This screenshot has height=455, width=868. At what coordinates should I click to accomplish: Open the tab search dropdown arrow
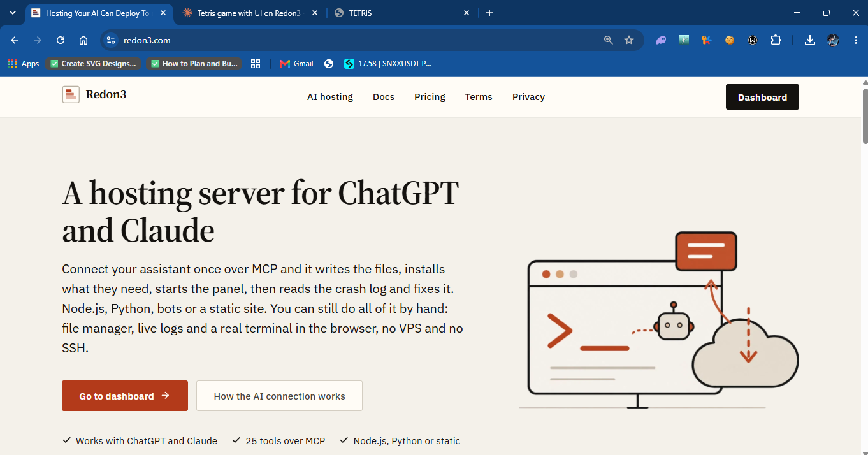pyautogui.click(x=12, y=13)
